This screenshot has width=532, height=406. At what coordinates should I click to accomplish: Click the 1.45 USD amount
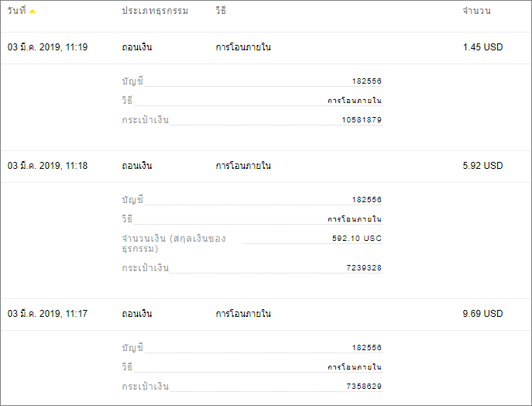click(482, 47)
